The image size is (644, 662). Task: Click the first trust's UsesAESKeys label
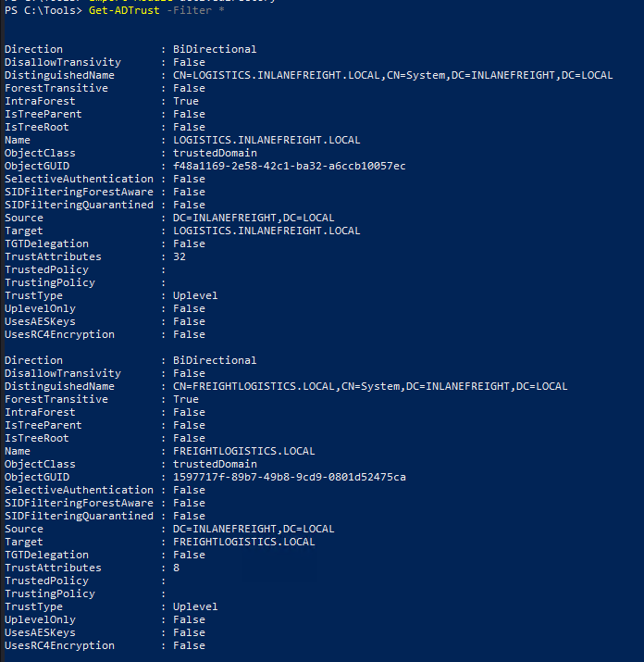40,322
